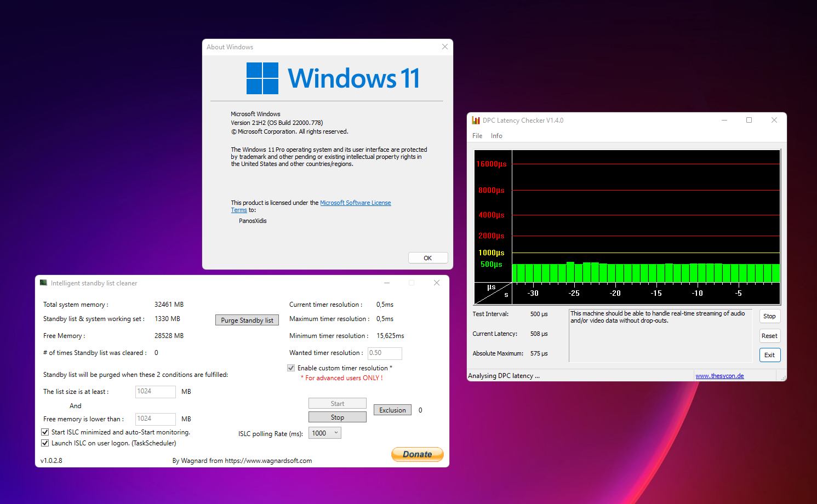
Task: Close the About Windows dialog
Action: [x=445, y=47]
